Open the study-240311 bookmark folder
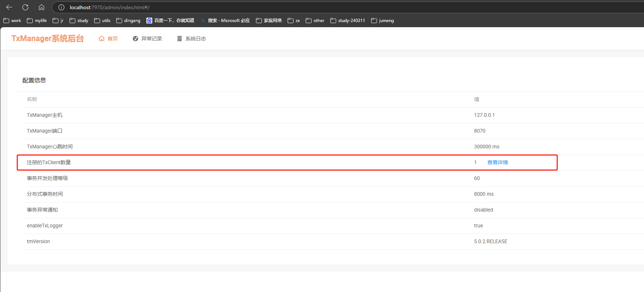This screenshot has width=644, height=292. 348,21
